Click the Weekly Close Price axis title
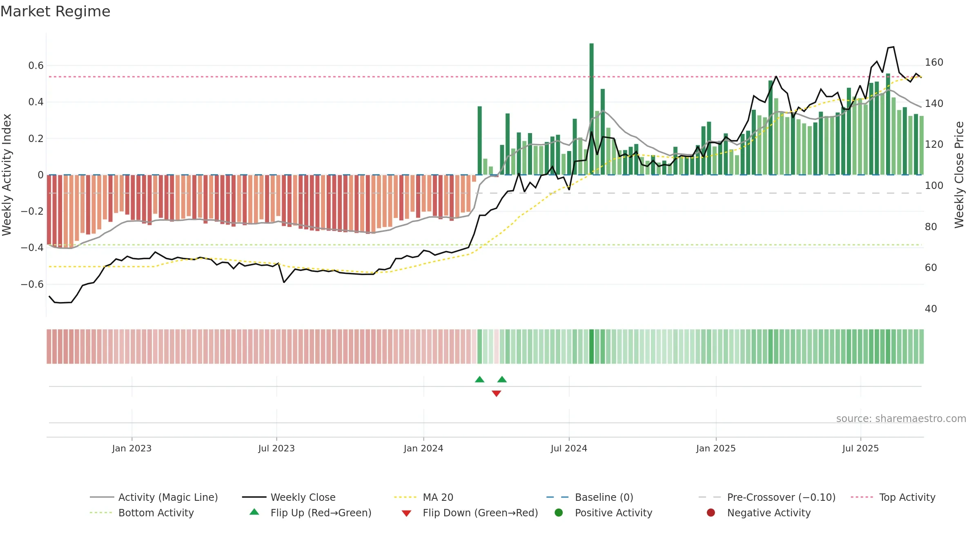980x551 pixels. [959, 175]
